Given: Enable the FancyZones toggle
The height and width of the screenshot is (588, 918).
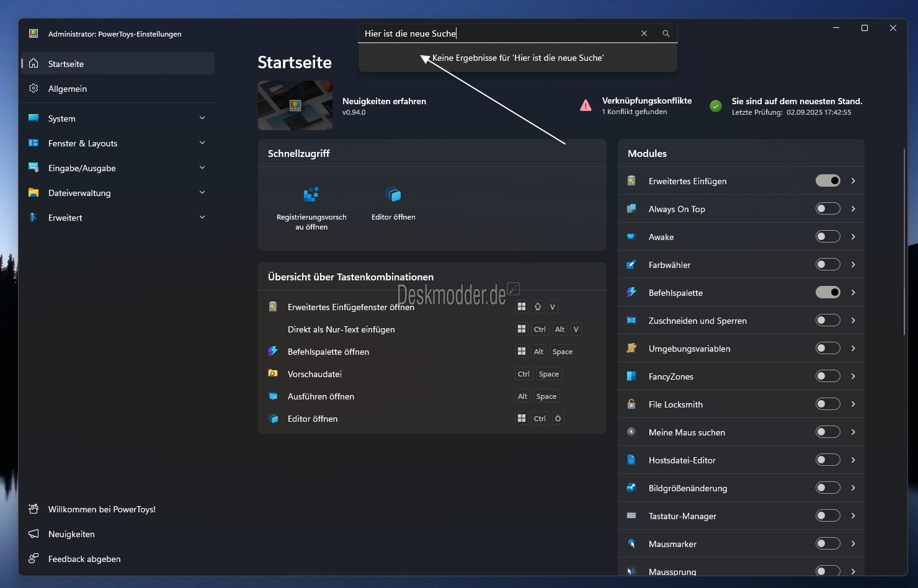Looking at the screenshot, I should pos(827,376).
